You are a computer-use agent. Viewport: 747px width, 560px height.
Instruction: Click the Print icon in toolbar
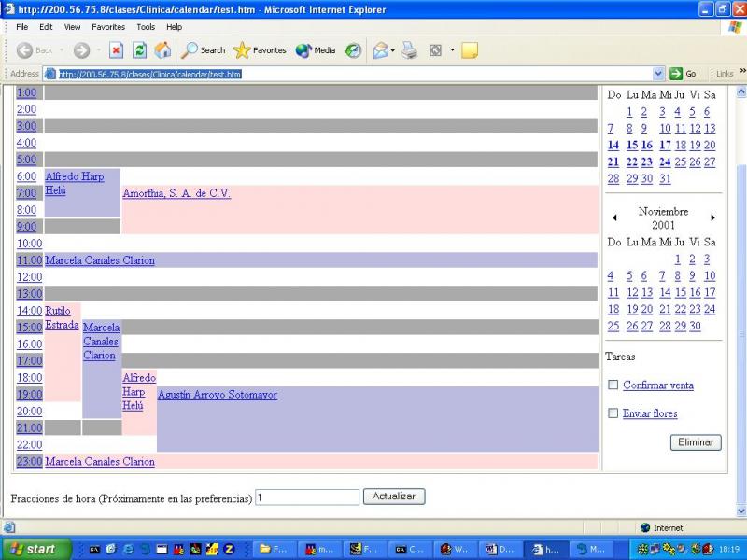click(x=409, y=50)
